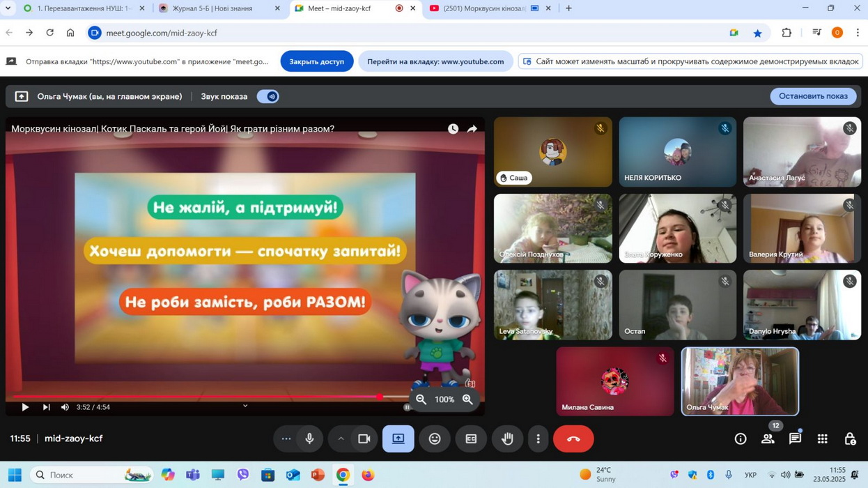Open chat with everyone
This screenshot has width=868, height=488.
pyautogui.click(x=795, y=439)
